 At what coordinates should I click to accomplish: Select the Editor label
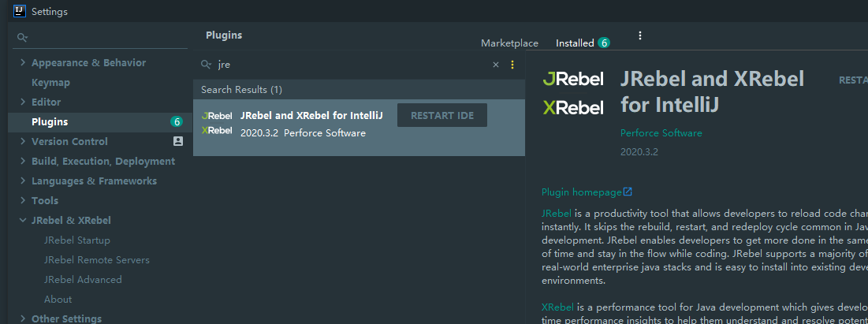pyautogui.click(x=46, y=102)
